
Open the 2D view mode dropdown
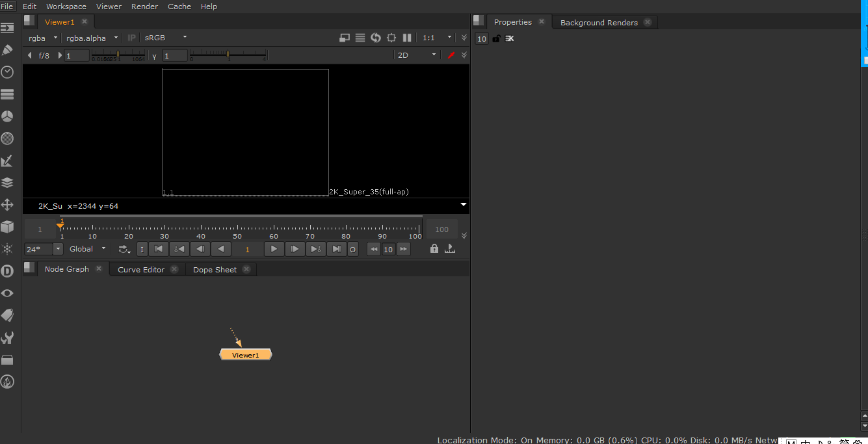coord(417,55)
